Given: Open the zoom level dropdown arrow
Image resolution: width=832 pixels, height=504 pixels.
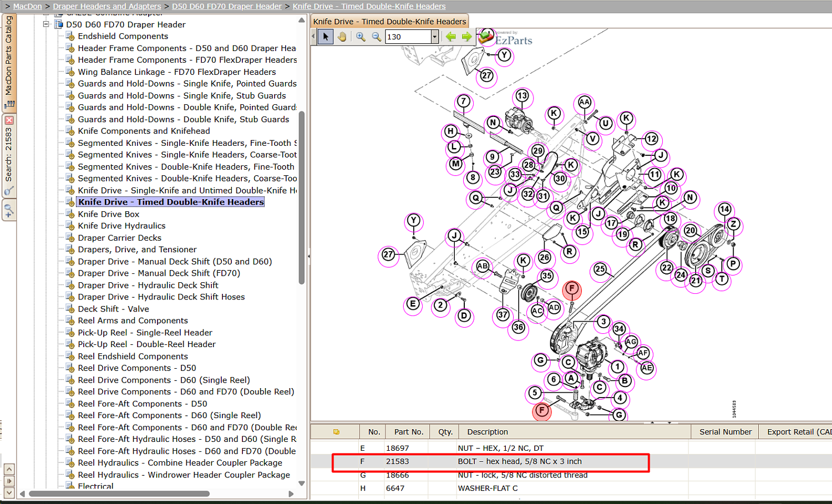Looking at the screenshot, I should coord(435,37).
